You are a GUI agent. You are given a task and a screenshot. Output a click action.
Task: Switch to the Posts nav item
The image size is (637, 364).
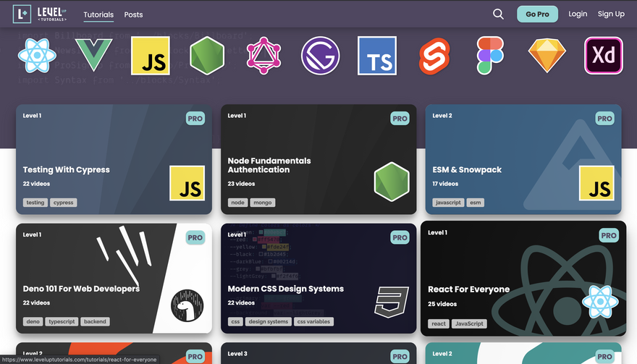133,14
